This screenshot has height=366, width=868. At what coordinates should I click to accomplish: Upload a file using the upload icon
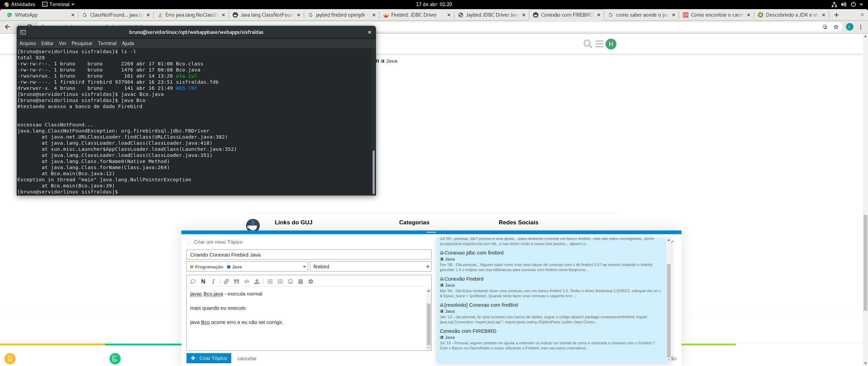point(257,281)
